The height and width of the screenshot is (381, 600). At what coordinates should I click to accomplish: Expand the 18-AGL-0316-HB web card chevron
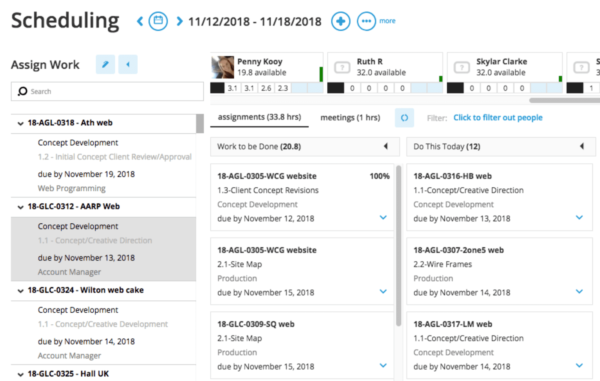pos(579,217)
